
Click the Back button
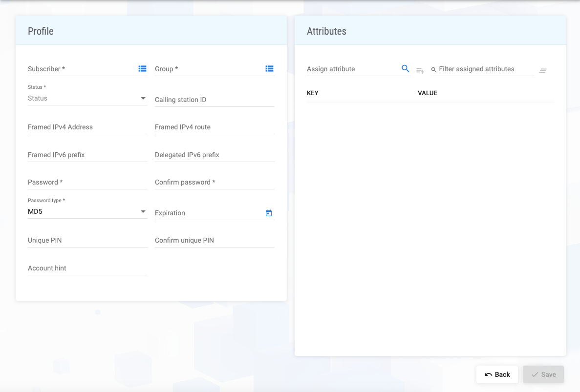pyautogui.click(x=497, y=374)
